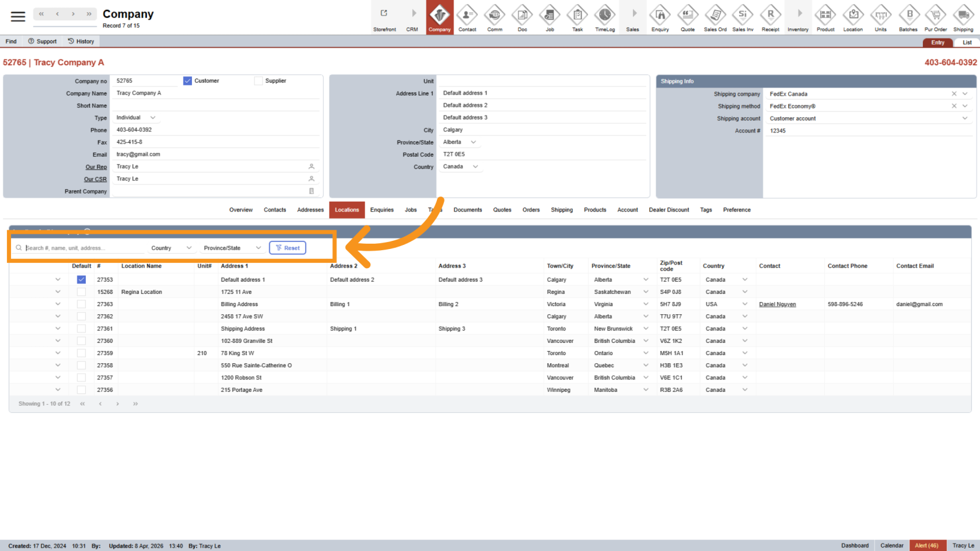Open the Enquiry module icon
The width and height of the screenshot is (980, 551).
(660, 17)
